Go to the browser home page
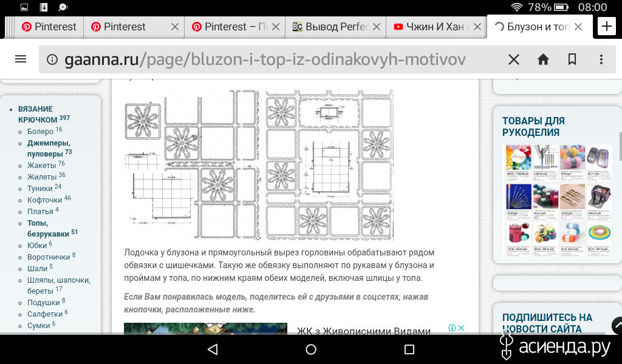Screen dimensions: 622x364 pyautogui.click(x=543, y=59)
